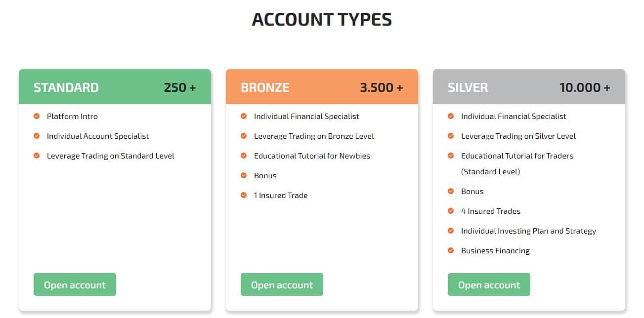Select the checkmark next to 1 Insured Trade
644x318 pixels.
pos(244,195)
